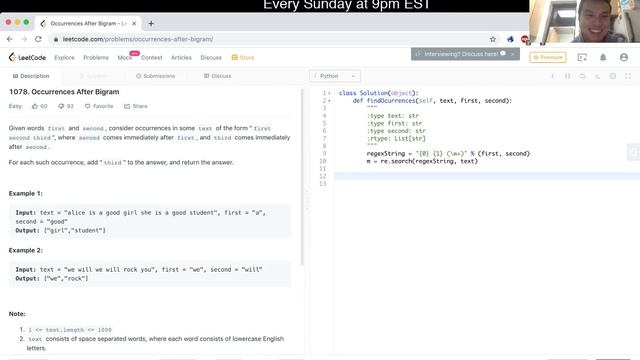Open the Python language dropdown
Image resolution: width=640 pixels, height=360 pixels.
point(335,76)
